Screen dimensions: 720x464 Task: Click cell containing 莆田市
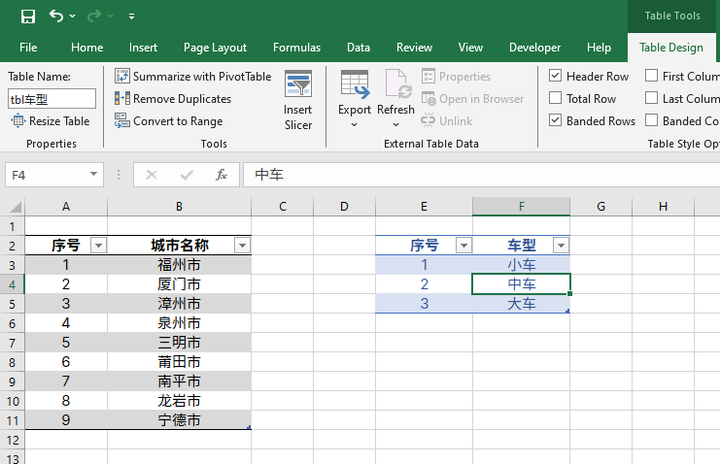pyautogui.click(x=179, y=362)
